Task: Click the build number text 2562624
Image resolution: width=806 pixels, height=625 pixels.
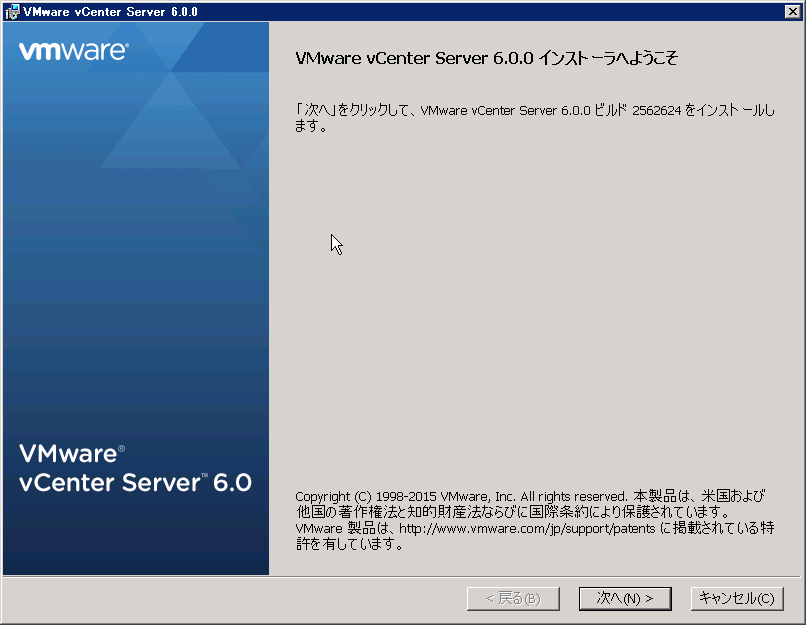Action: coord(656,111)
